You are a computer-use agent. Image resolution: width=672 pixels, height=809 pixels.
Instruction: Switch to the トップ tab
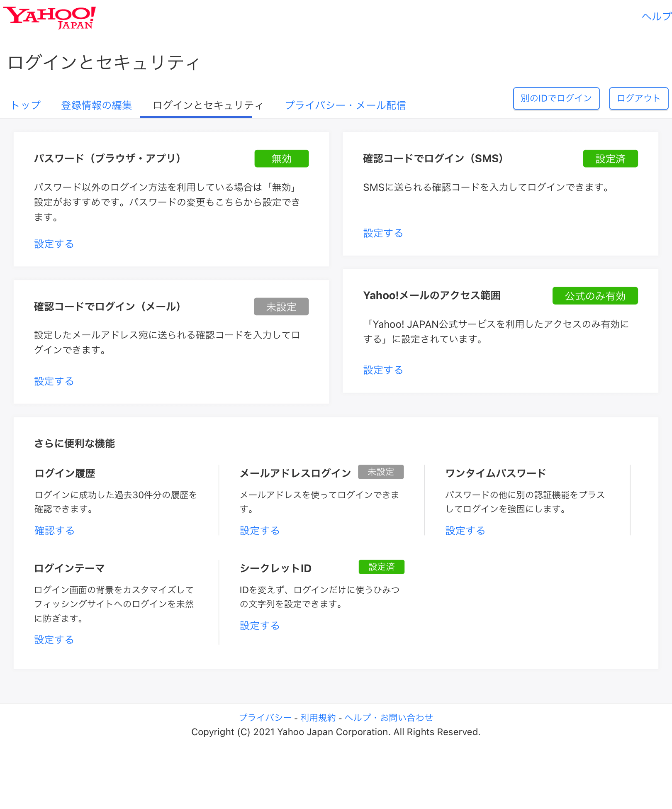coord(26,105)
